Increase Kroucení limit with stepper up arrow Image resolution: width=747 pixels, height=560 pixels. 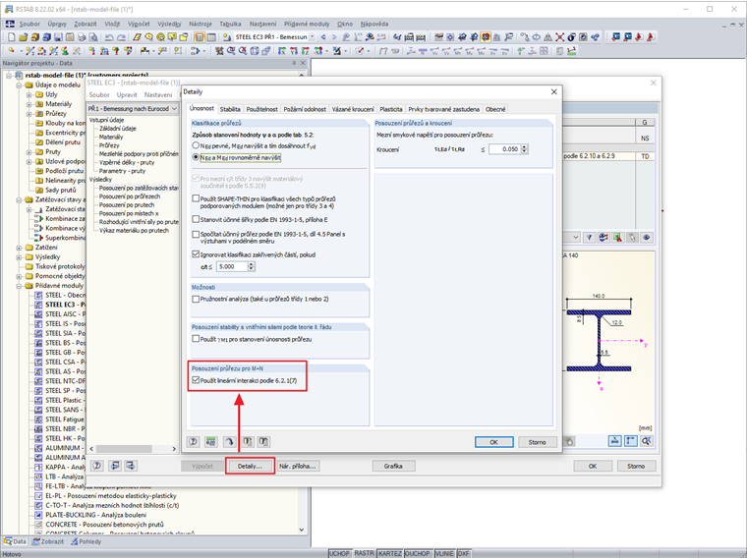(x=525, y=146)
